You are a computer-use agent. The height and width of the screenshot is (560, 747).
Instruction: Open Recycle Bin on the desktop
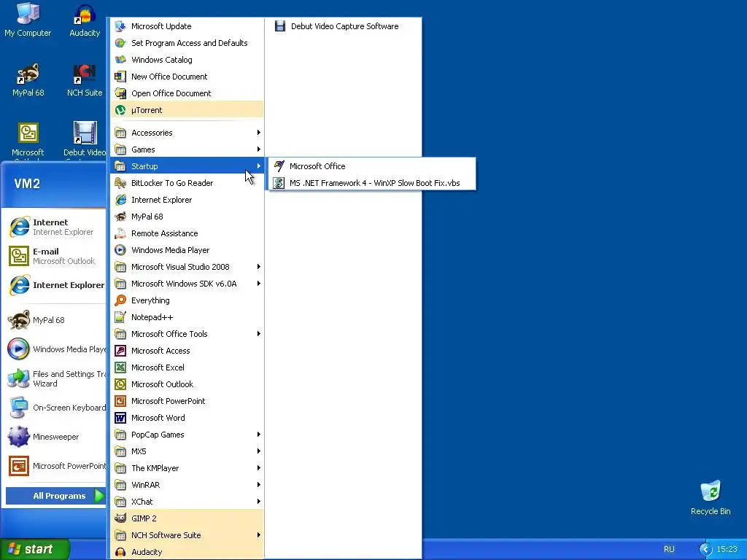[x=711, y=497]
